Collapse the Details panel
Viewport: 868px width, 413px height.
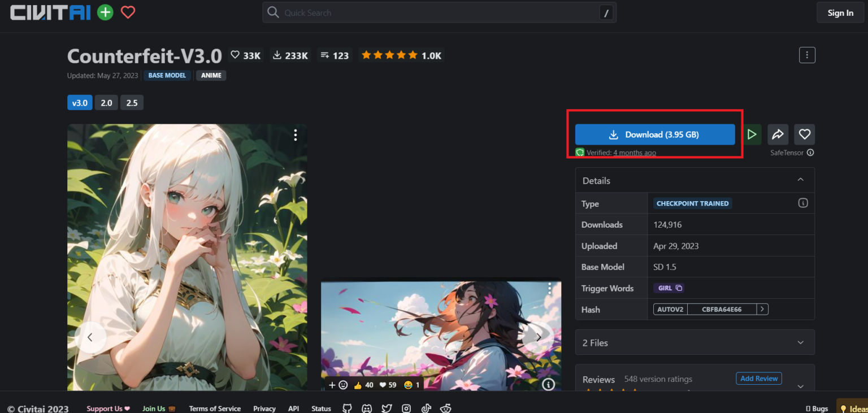point(800,180)
